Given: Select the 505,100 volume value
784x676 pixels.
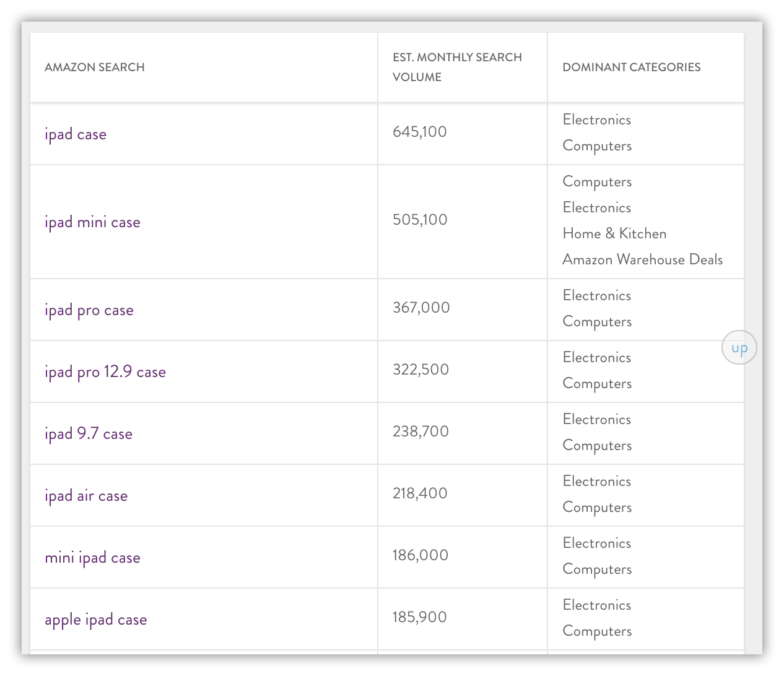Looking at the screenshot, I should tap(420, 220).
